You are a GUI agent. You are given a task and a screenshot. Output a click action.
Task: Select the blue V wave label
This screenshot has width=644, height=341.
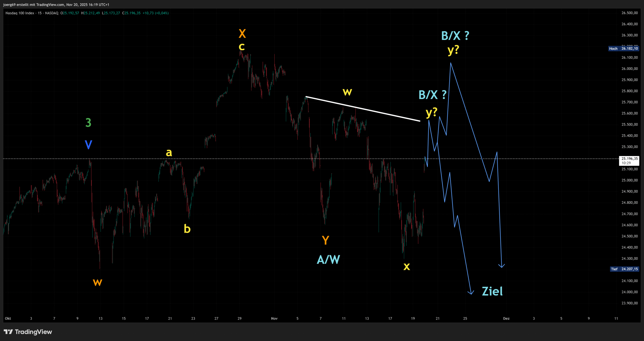click(88, 145)
